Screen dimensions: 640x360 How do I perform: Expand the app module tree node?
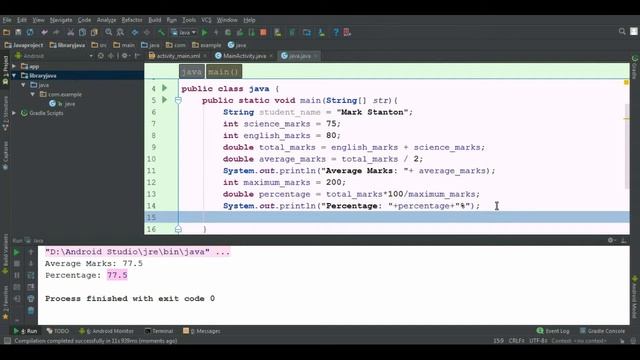[14, 66]
